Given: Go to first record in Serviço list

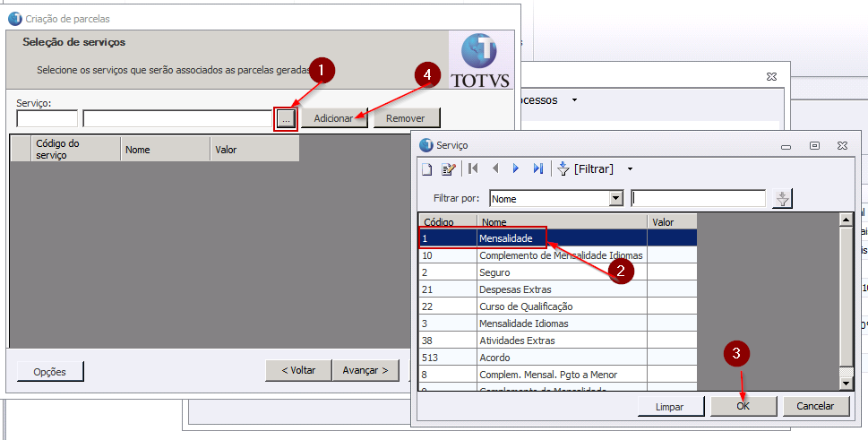Looking at the screenshot, I should coord(473,168).
